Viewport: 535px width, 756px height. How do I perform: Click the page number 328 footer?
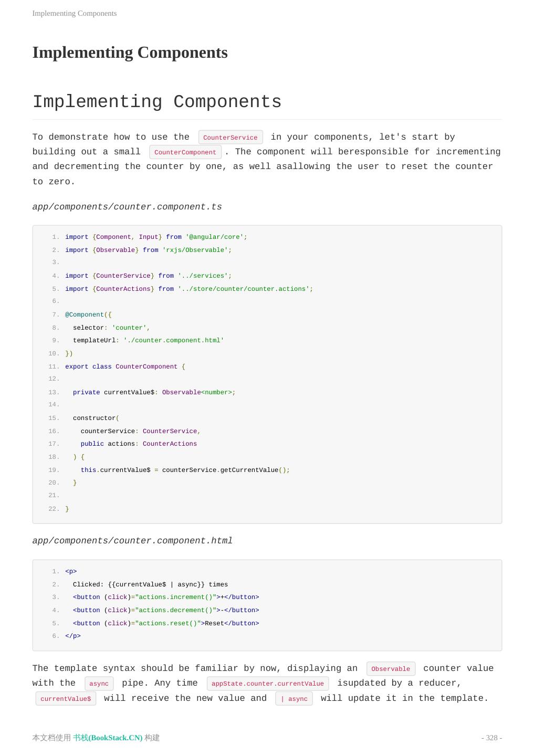coord(491,738)
